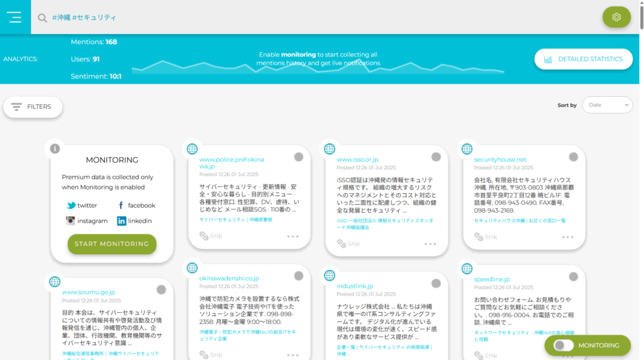Image resolution: width=644 pixels, height=360 pixels.
Task: Toggle the gray status dot on the soumu.go.jp card
Action: coord(161,290)
